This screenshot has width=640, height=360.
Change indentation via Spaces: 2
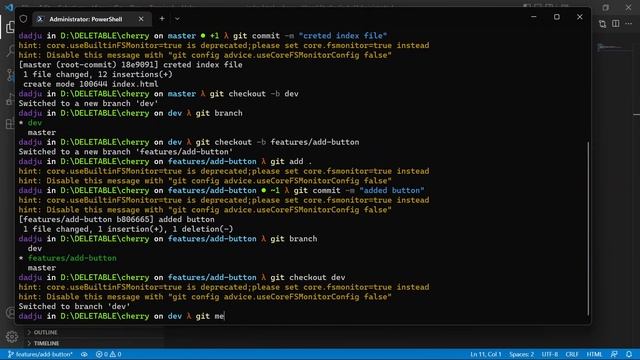click(521, 354)
